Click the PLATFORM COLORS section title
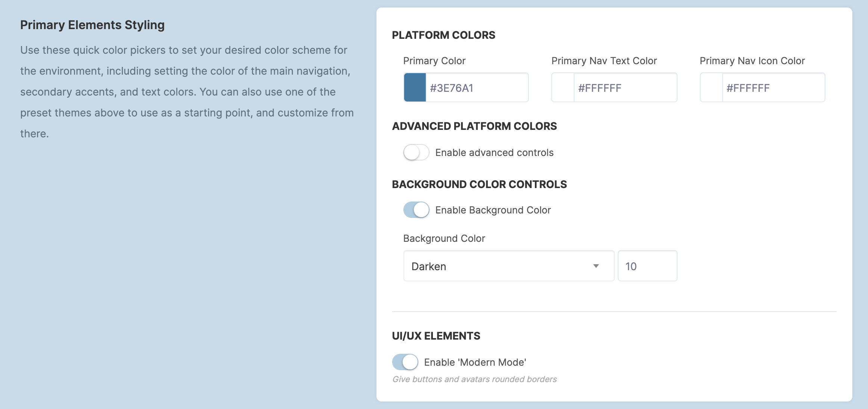Viewport: 868px width, 409px height. pos(443,35)
